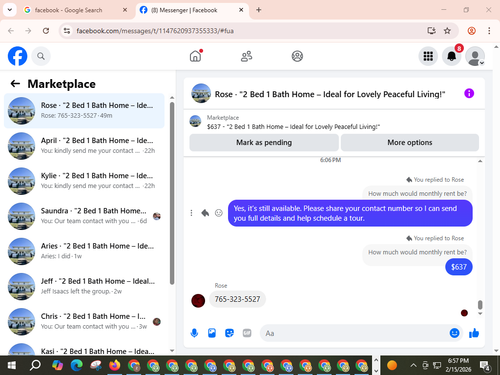Click Rose's avatar beside the phone number
Image resolution: width=500 pixels, height=375 pixels.
tap(198, 301)
